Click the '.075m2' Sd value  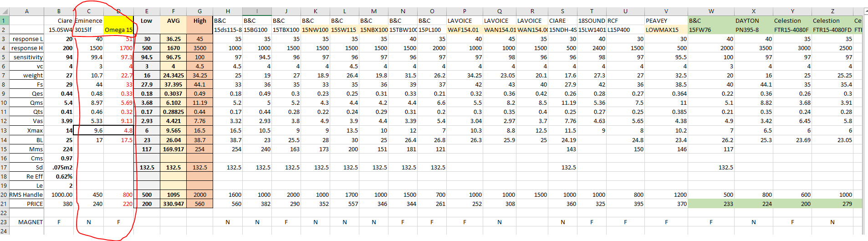click(59, 167)
